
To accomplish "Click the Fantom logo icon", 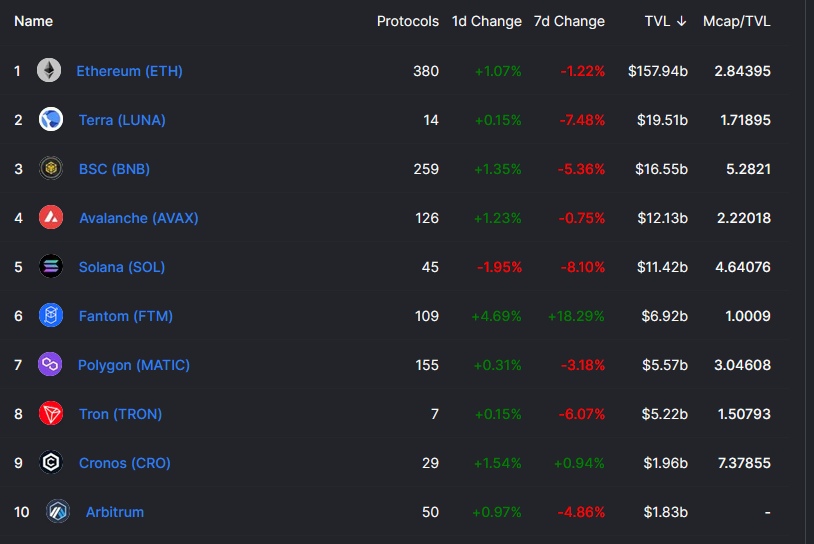I will [51, 316].
